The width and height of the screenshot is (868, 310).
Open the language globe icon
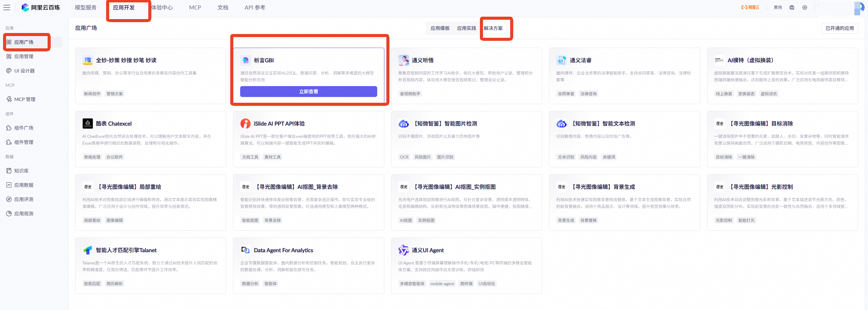click(792, 7)
